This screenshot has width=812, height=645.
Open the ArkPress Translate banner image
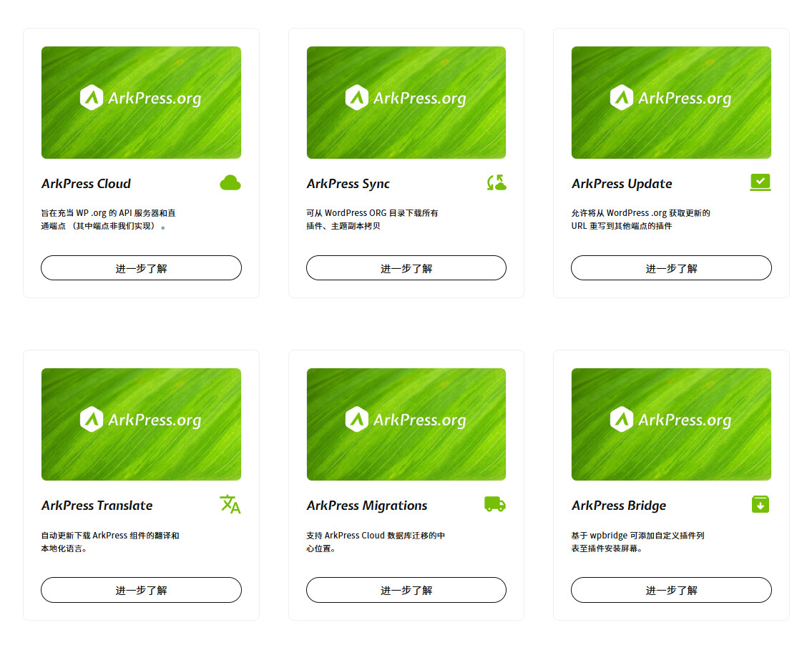[142, 425]
